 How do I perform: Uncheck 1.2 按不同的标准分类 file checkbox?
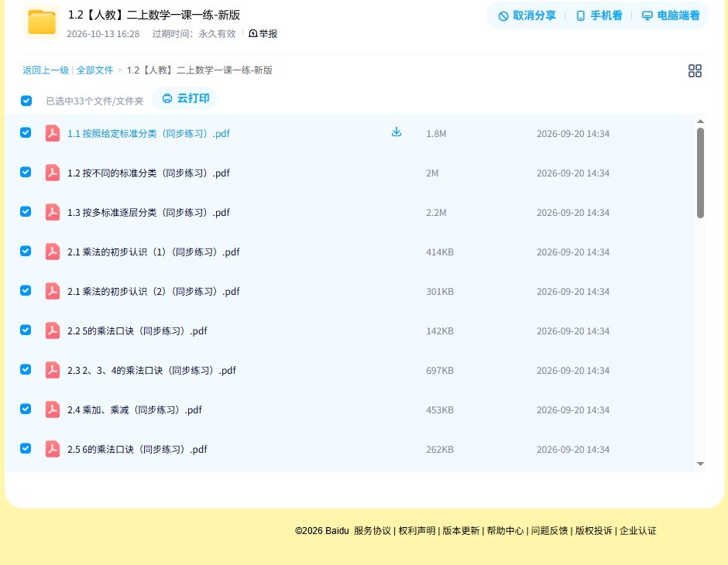(x=26, y=172)
